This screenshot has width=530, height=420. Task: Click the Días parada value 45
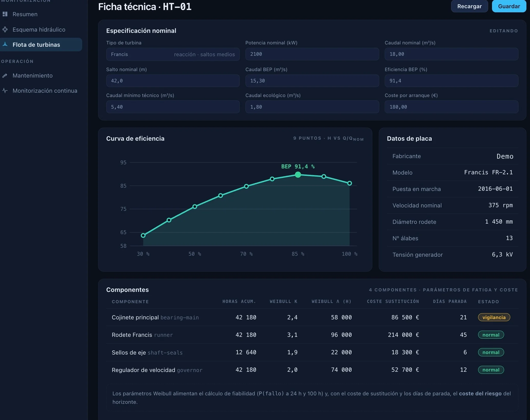tap(463, 335)
